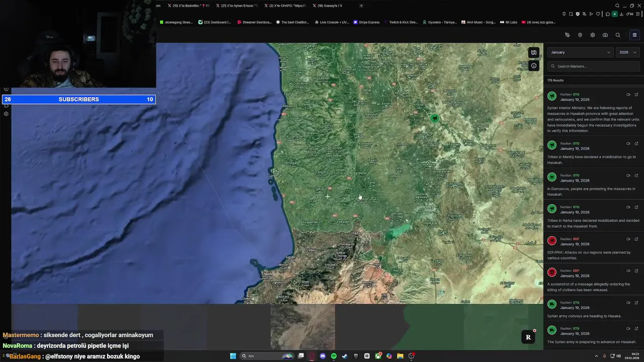
Task: Open the hamburger menu in map toolbar
Action: pos(634,35)
